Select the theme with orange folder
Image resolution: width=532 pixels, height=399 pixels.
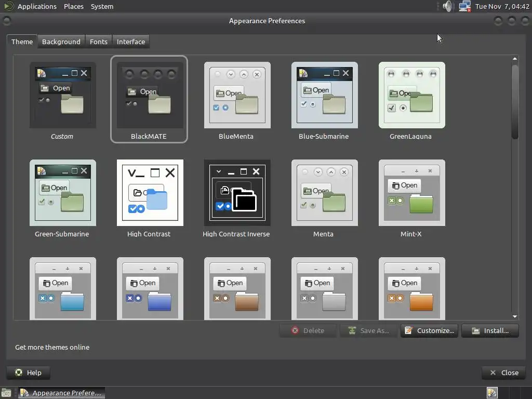click(x=411, y=288)
